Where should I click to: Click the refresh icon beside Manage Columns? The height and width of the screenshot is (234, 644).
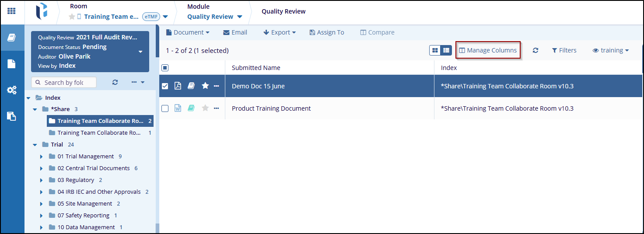[x=535, y=50]
